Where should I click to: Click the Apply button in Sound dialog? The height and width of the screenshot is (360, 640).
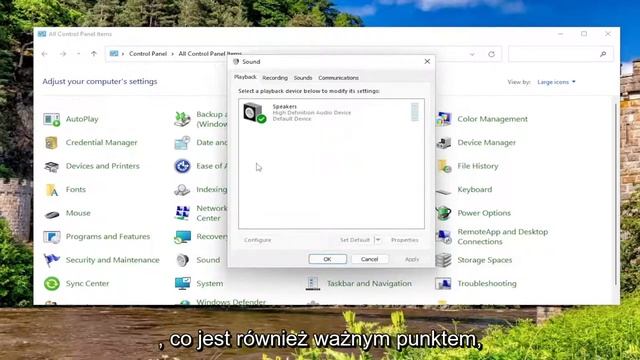point(412,259)
